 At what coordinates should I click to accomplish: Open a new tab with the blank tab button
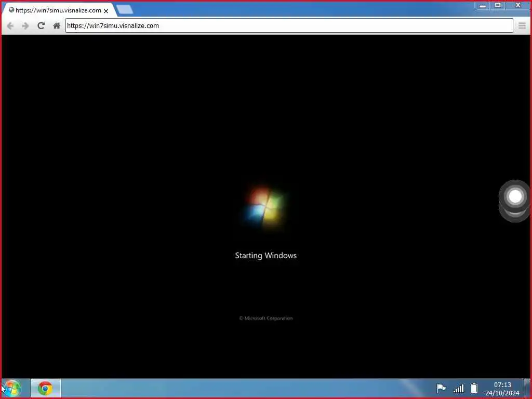coord(125,9)
